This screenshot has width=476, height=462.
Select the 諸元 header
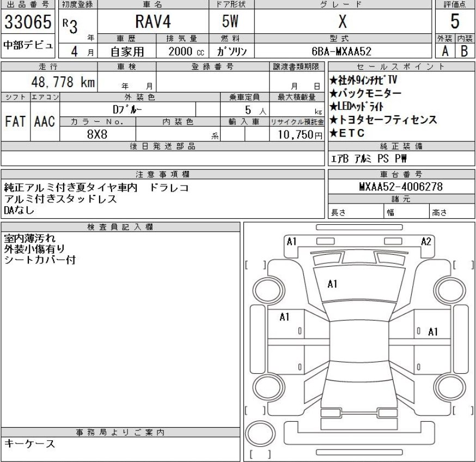(x=401, y=199)
